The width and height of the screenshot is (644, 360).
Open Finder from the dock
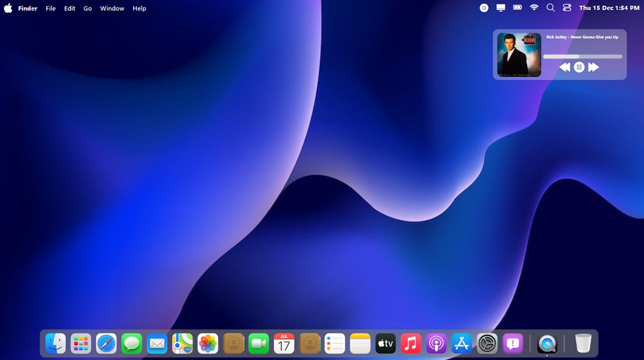55,343
